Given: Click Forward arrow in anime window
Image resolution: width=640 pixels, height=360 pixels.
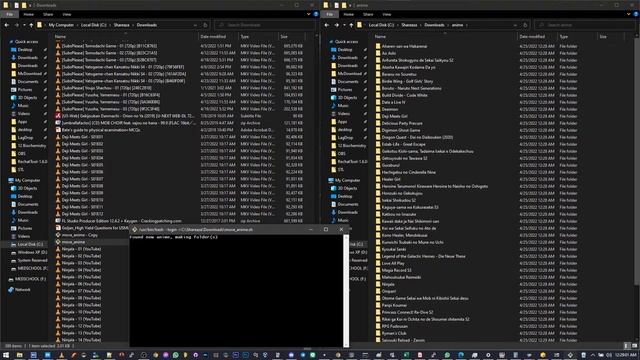Looking at the screenshot, I should point(336,25).
